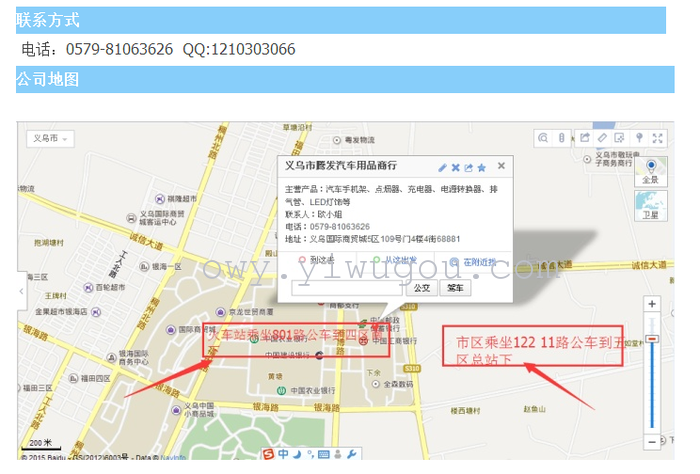Click the zoom in plus button
This screenshot has width=700, height=474.
click(652, 303)
